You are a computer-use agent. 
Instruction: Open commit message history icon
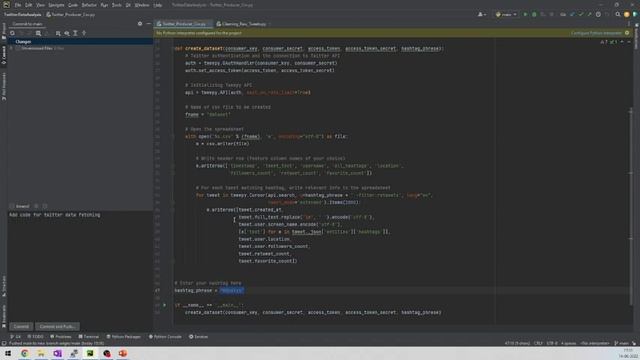click(44, 207)
